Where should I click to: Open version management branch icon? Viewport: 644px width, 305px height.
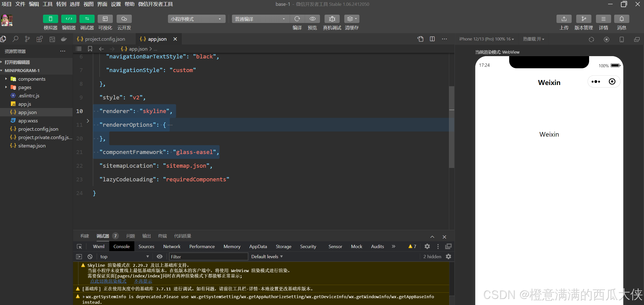pos(584,19)
